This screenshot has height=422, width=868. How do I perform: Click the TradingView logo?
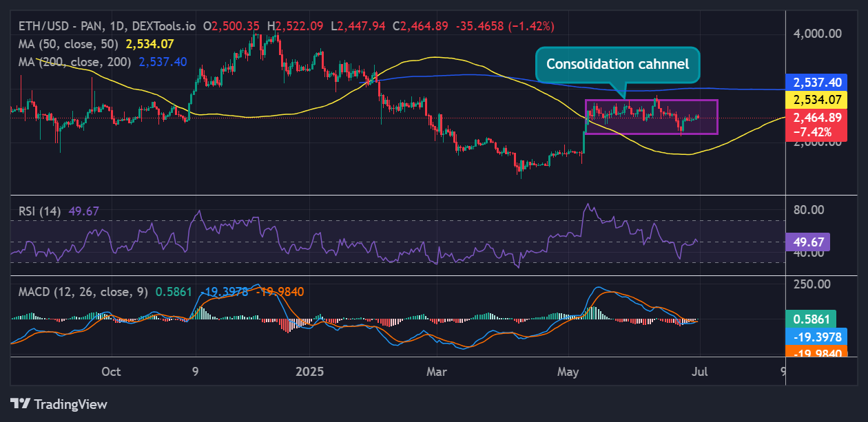click(x=59, y=405)
